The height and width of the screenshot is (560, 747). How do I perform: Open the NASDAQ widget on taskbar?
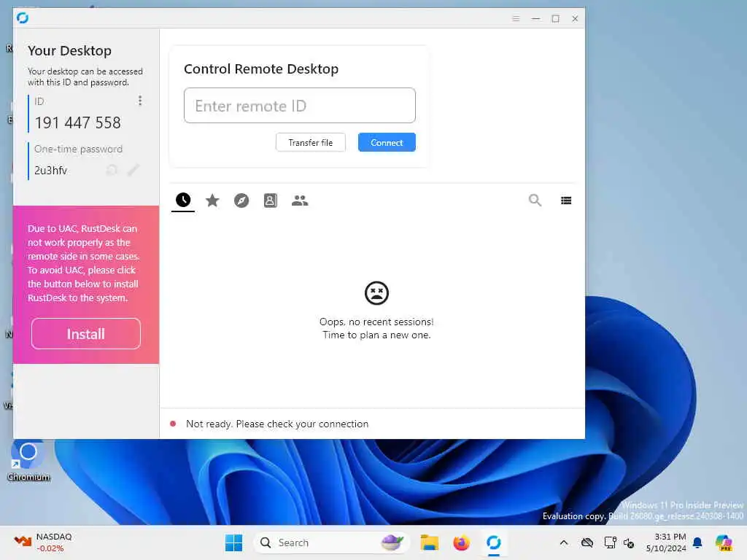(x=43, y=542)
